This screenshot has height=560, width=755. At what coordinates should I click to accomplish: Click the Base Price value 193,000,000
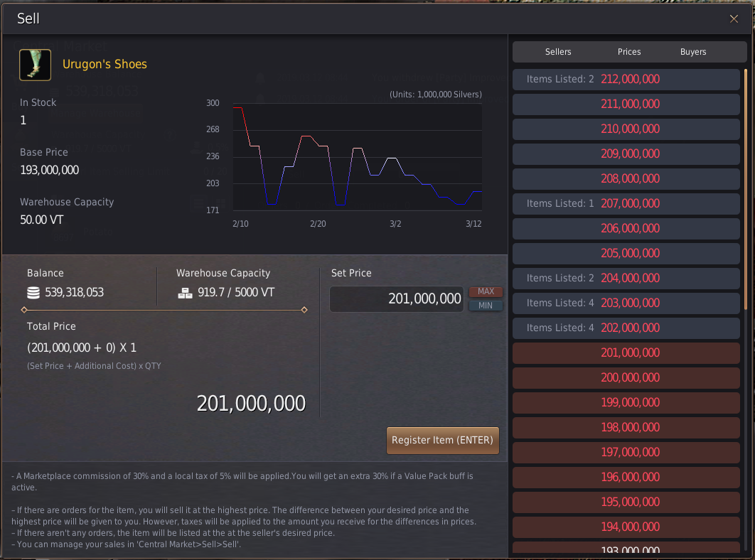click(49, 170)
